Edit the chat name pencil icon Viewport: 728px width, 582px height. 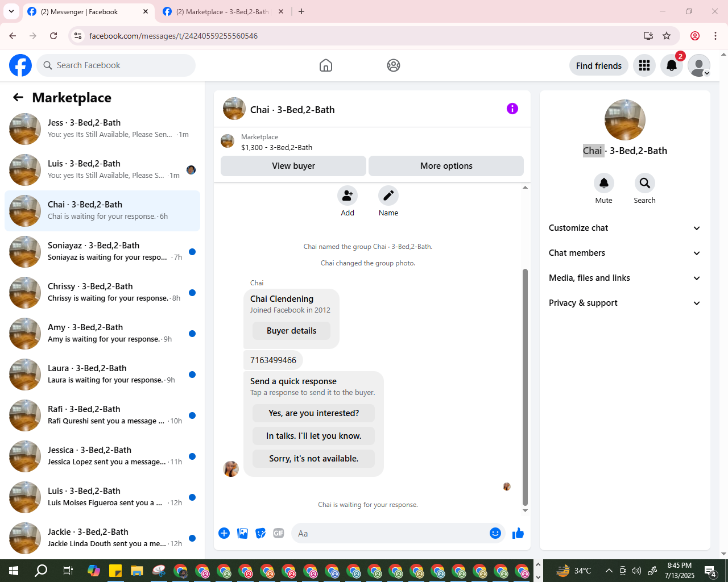tap(388, 196)
